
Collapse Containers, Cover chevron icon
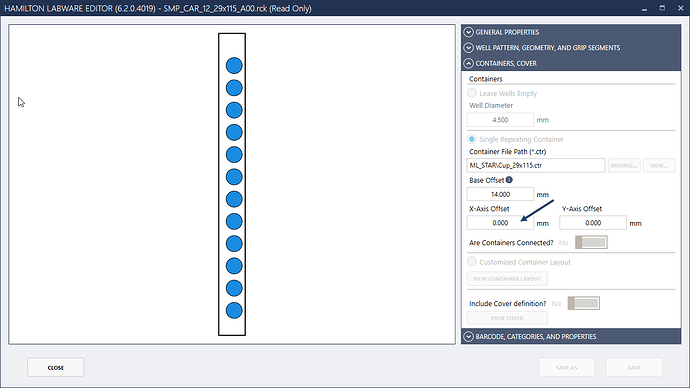468,63
